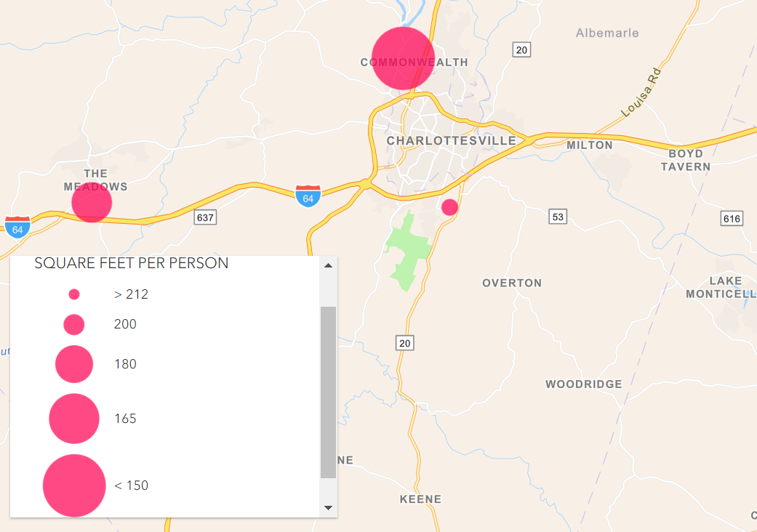757x532 pixels.
Task: Click the '> 212' smallest legend circle
Action: pos(74,294)
